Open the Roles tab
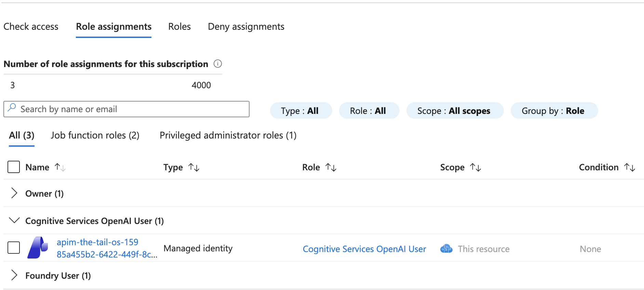644x290 pixels. click(179, 27)
